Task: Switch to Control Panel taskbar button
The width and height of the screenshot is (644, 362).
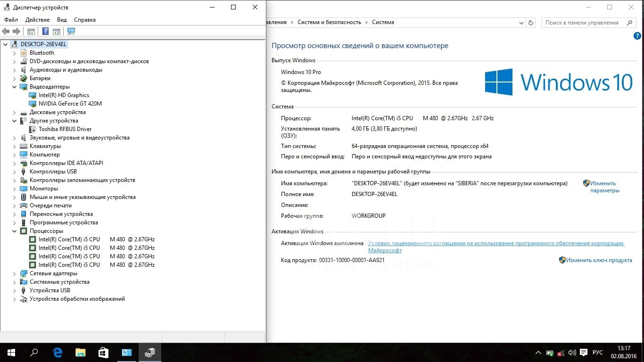Action: click(x=127, y=353)
